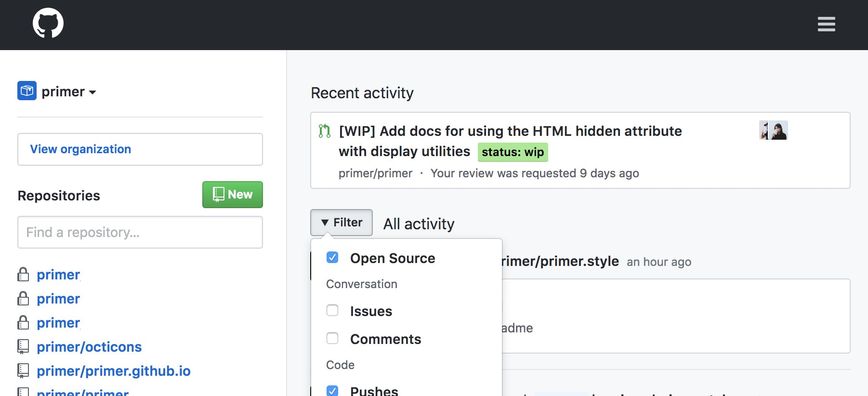
Task: Toggle the Filter dropdown button
Action: [342, 223]
